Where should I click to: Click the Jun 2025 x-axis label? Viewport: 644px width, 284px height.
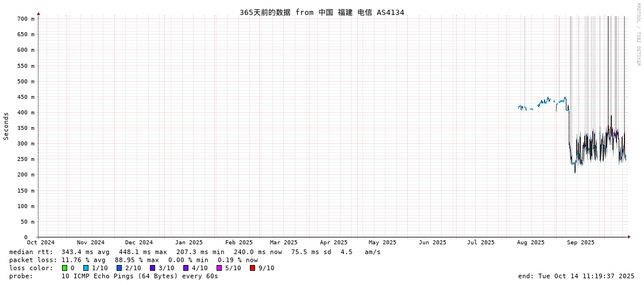(433, 243)
